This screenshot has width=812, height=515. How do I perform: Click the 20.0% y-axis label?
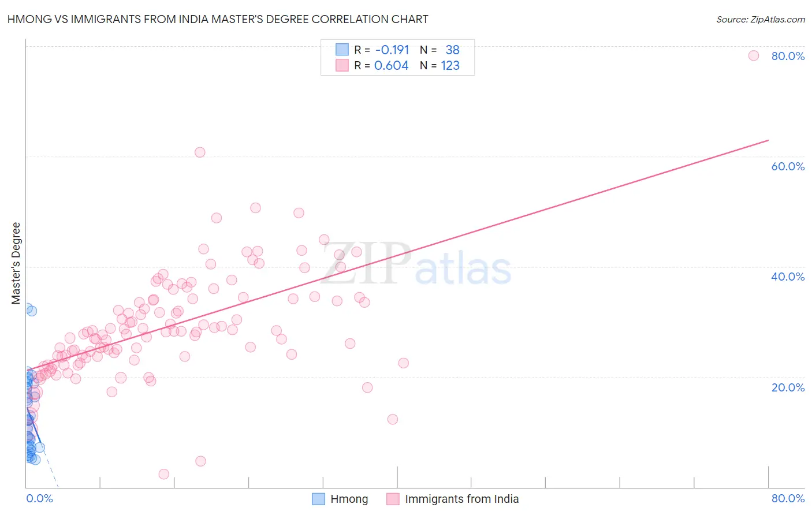788,387
